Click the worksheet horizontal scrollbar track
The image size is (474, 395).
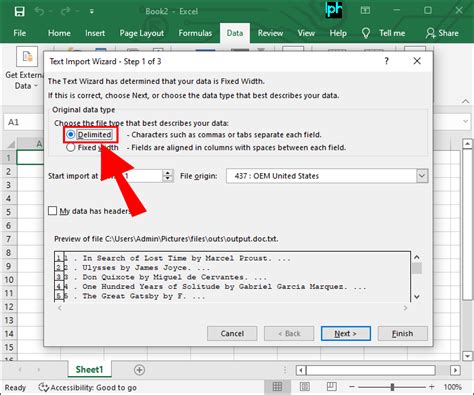[371, 370]
